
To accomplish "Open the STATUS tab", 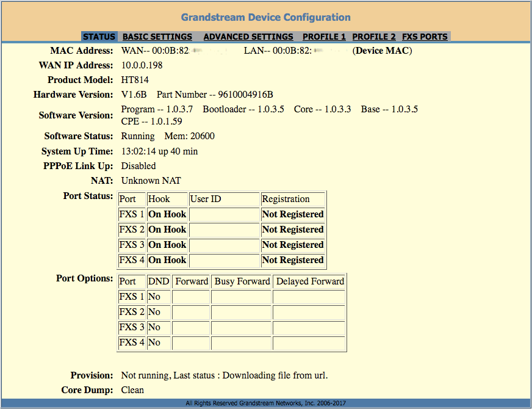I will tap(99, 37).
